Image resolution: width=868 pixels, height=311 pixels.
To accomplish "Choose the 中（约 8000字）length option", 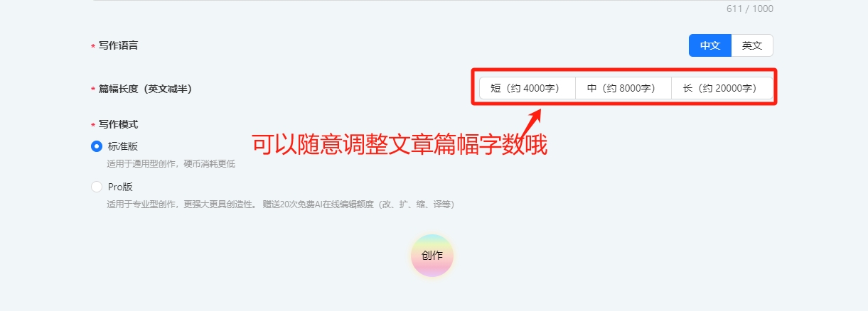I will click(623, 88).
